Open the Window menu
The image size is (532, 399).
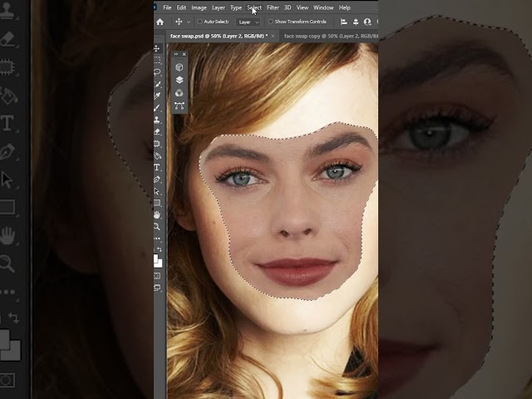(323, 7)
